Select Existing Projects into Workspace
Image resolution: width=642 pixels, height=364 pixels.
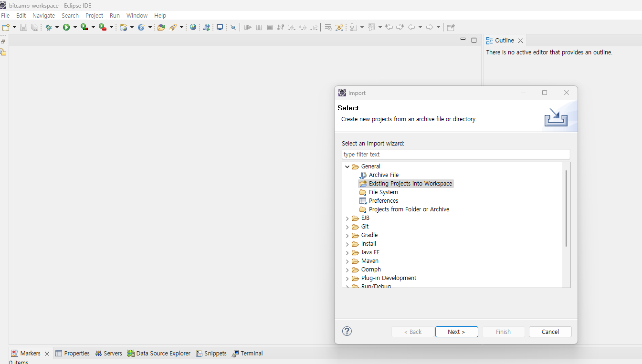click(406, 184)
